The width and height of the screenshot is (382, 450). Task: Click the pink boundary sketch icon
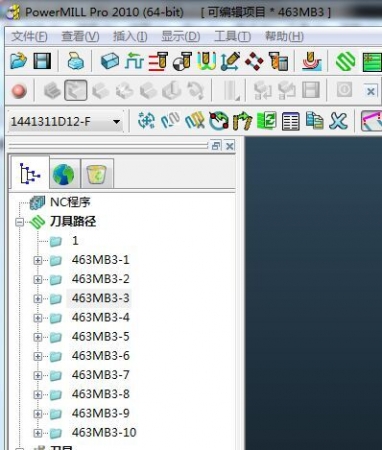371,121
